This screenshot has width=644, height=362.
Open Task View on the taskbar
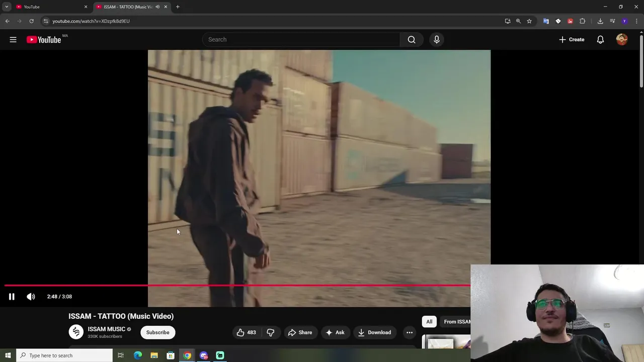[x=121, y=355]
